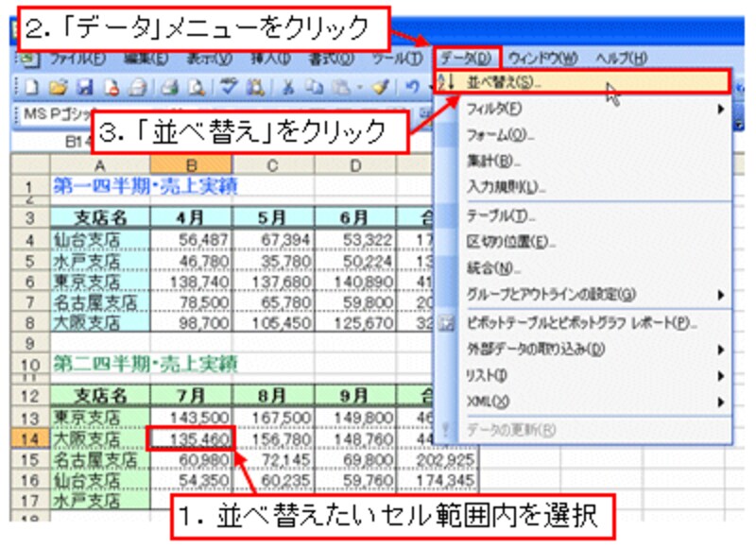Expand 外部データの取り込み(D) submenu
This screenshot has height=548, width=756.
coord(583,349)
